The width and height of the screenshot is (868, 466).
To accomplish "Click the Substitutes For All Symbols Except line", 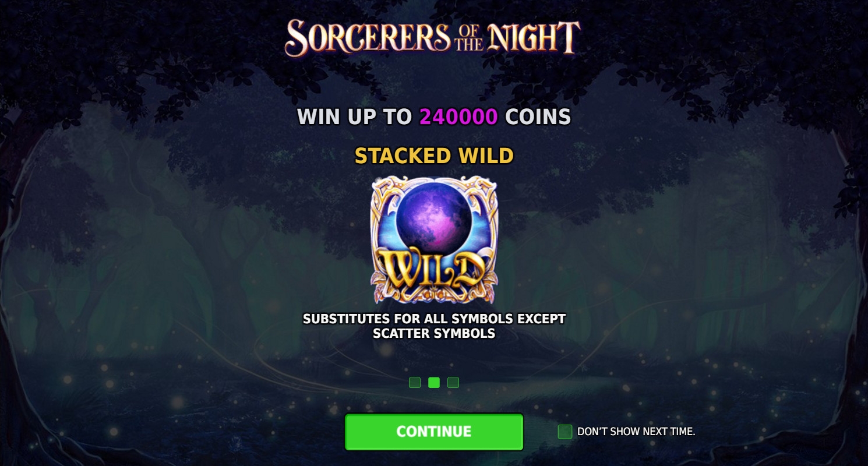I will click(434, 319).
